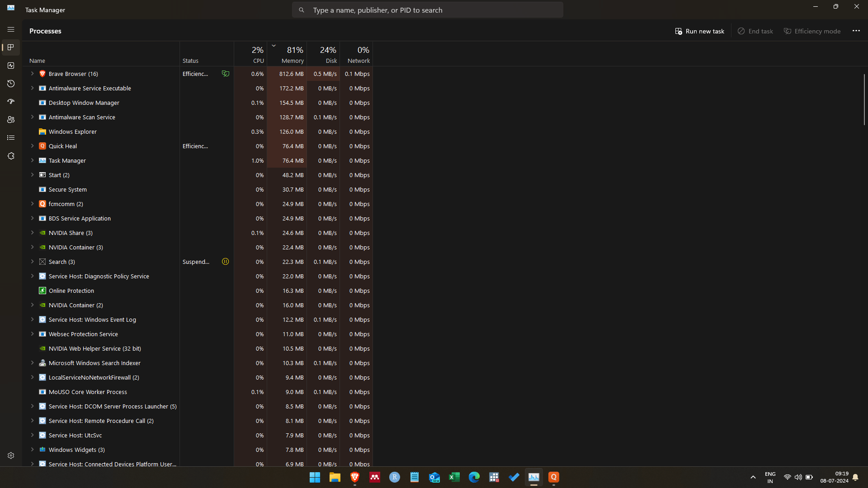This screenshot has width=868, height=488.
Task: Open the App history sidebar page
Action: (11, 84)
